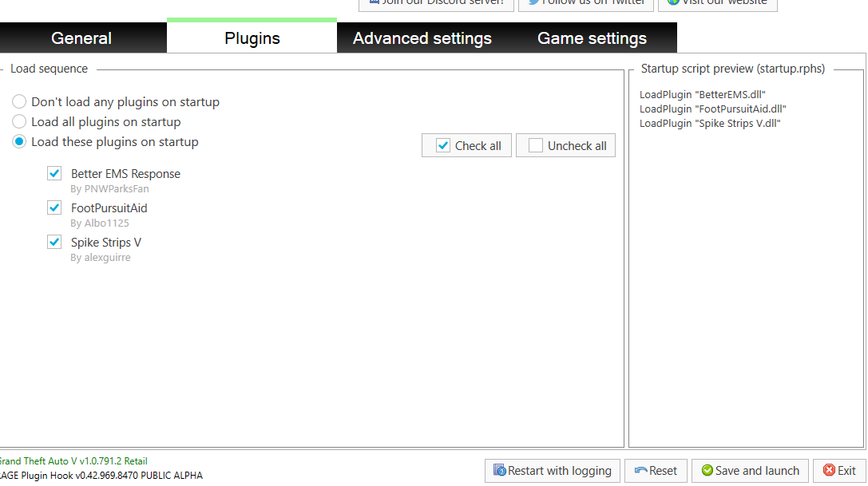
Task: Click the Exit button
Action: 839,471
